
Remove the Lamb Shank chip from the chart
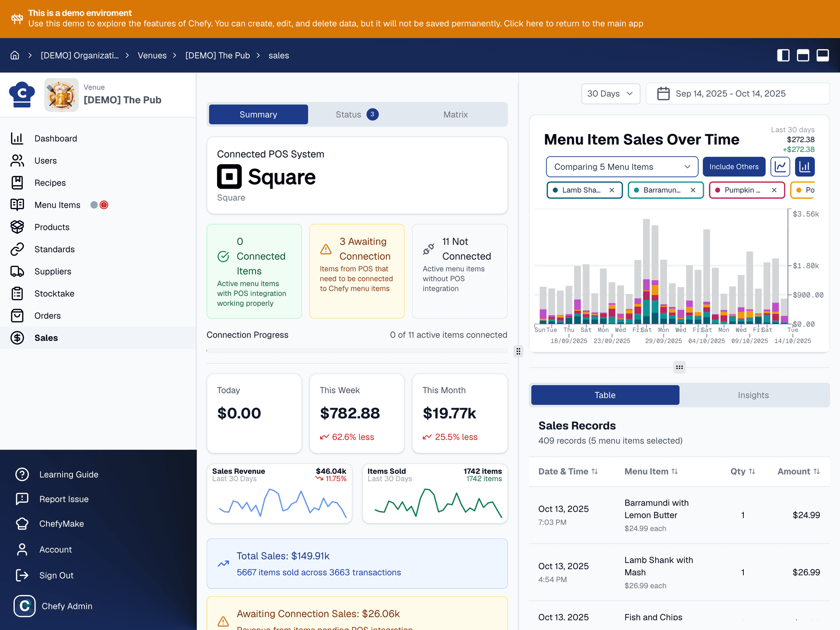[612, 190]
